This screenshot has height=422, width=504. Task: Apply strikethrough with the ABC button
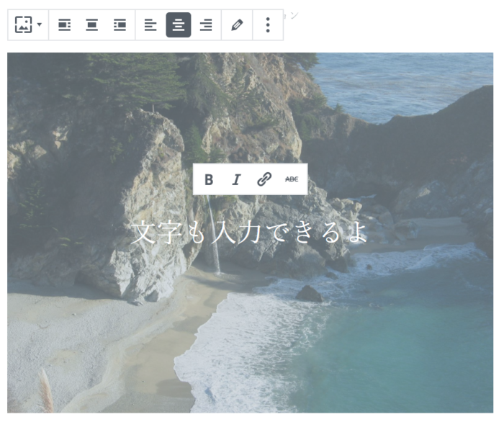(292, 179)
